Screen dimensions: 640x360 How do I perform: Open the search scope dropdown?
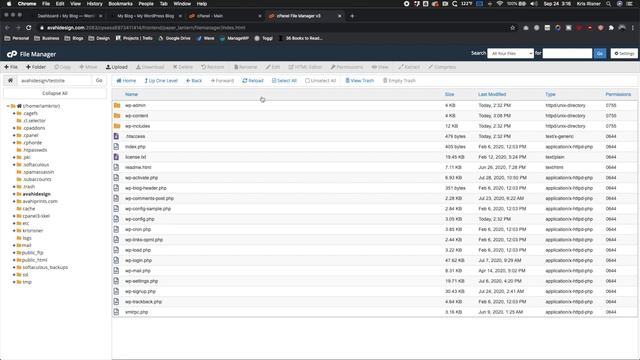tap(510, 53)
